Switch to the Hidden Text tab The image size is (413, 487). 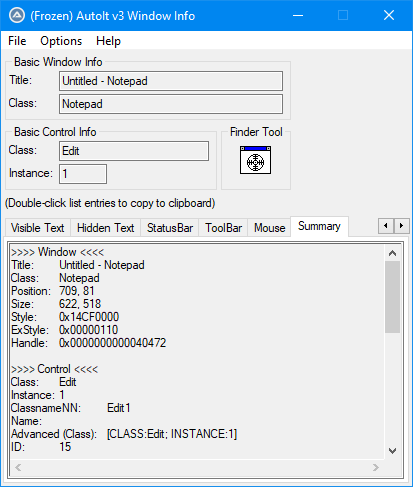pos(105,228)
